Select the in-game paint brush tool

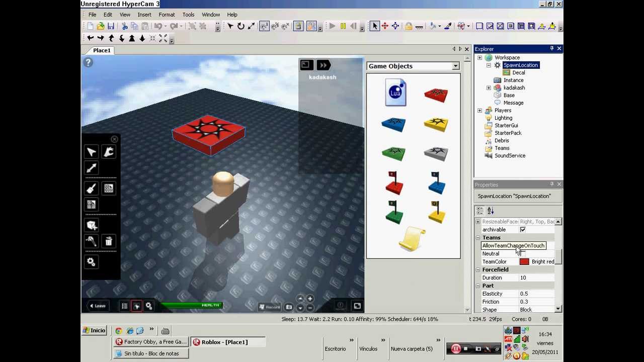(92, 189)
